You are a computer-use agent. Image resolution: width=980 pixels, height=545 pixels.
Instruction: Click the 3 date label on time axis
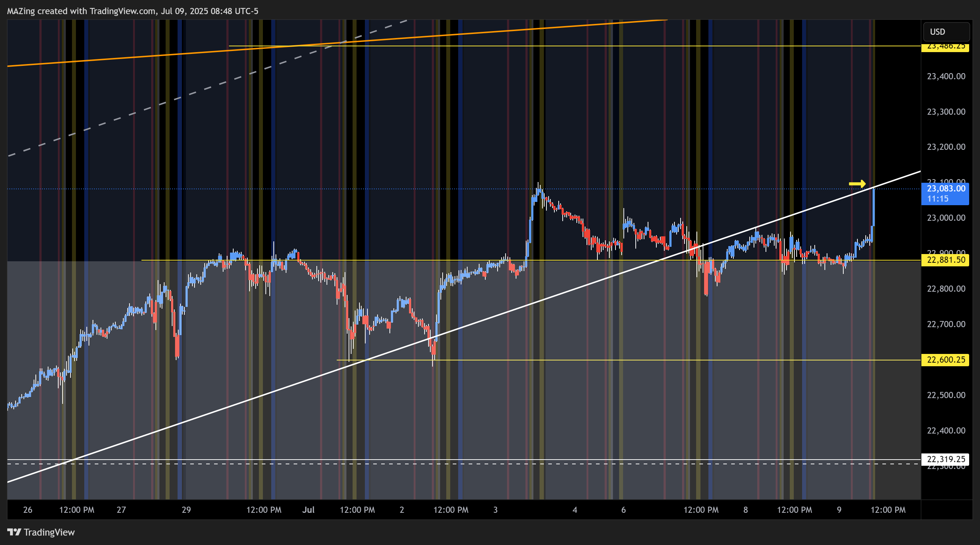(x=495, y=510)
